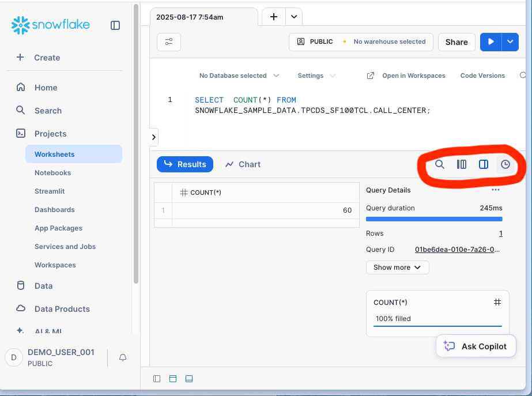Click the query duration progress bar
Screen dimensions: 532x396
434,219
